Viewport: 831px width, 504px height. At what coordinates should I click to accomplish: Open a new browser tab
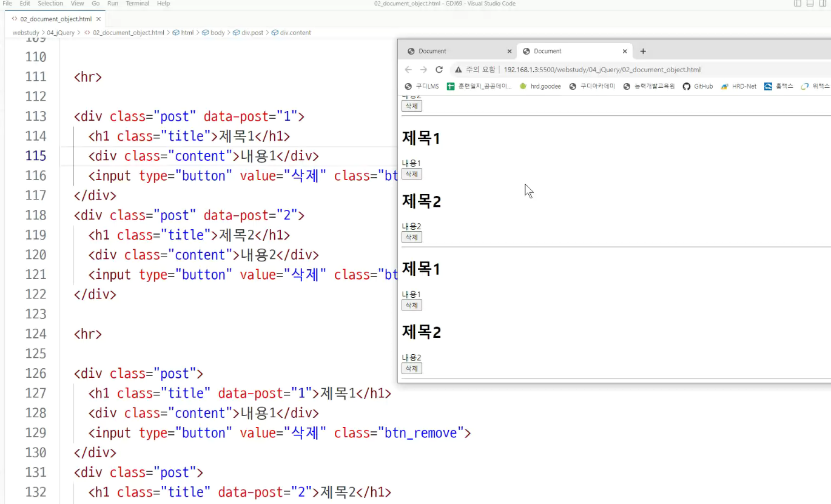(x=643, y=52)
